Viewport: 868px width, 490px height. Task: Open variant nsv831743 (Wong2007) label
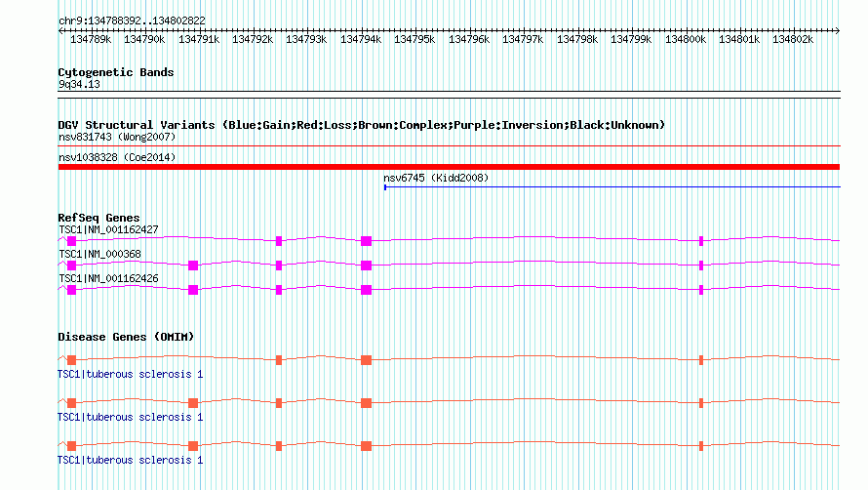pyautogui.click(x=117, y=137)
